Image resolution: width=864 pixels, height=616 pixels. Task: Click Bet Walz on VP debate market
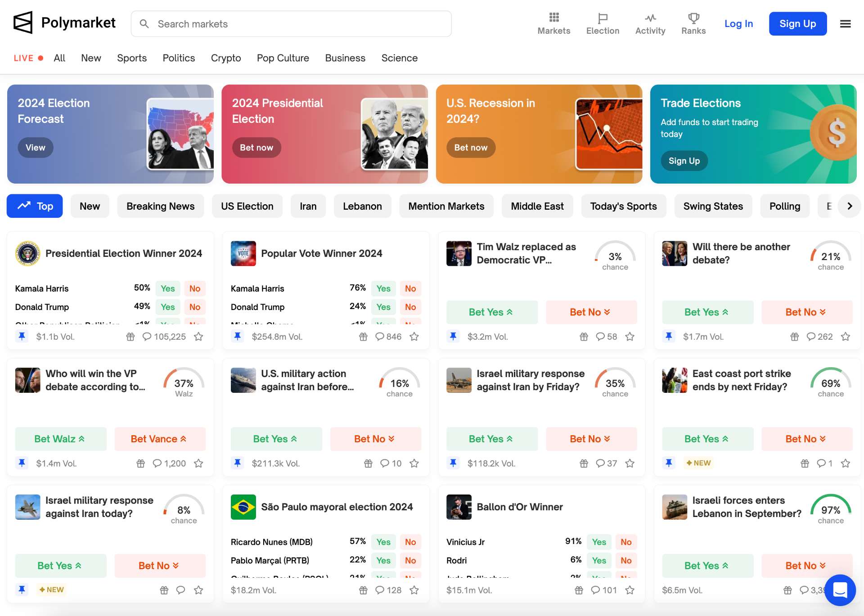click(61, 439)
